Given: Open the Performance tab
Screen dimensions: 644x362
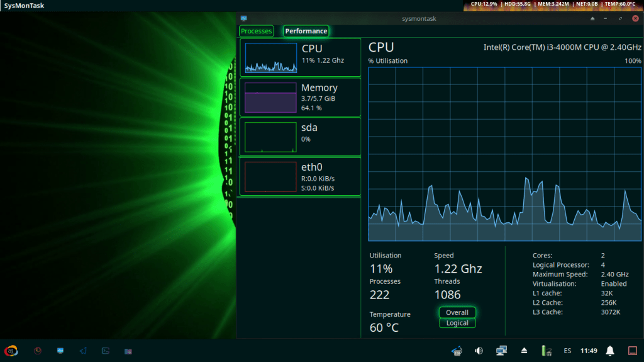Looking at the screenshot, I should 306,31.
